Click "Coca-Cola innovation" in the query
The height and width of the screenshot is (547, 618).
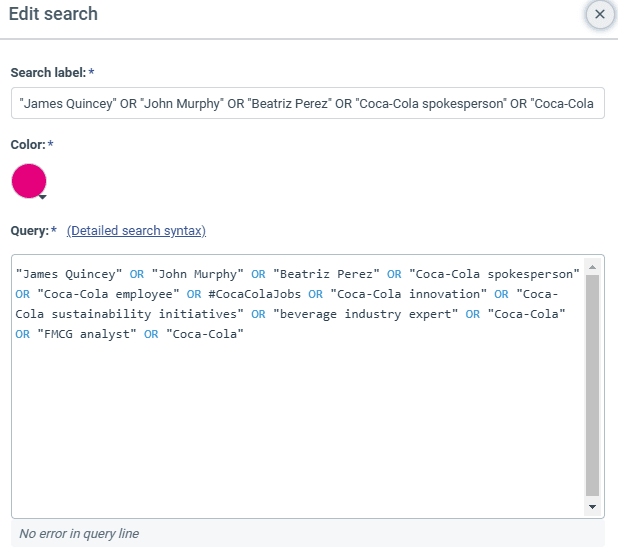[409, 294]
